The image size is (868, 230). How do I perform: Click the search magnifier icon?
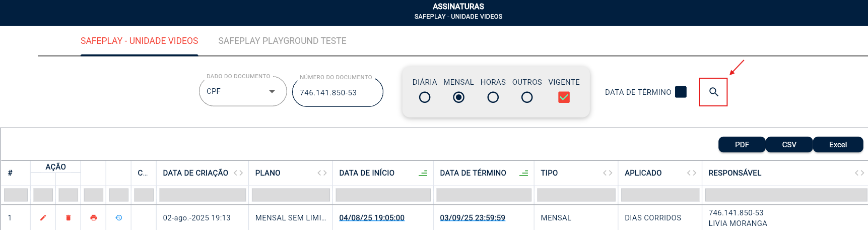[713, 92]
